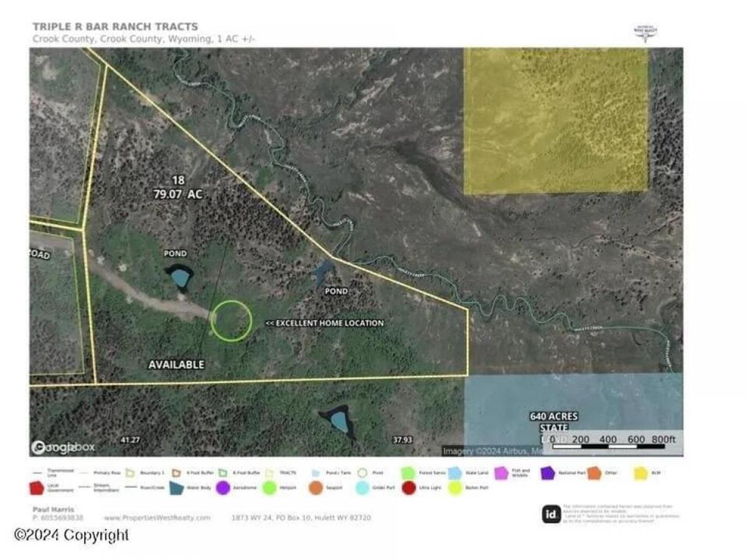Click the dark red Ultra Light legend circle
The width and height of the screenshot is (747, 560).
[x=409, y=488]
